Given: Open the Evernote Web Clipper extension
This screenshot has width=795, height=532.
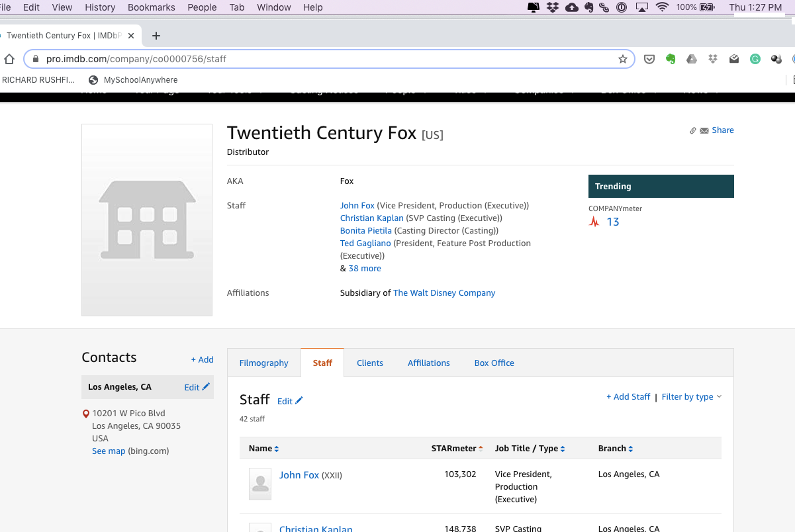Looking at the screenshot, I should tap(671, 59).
